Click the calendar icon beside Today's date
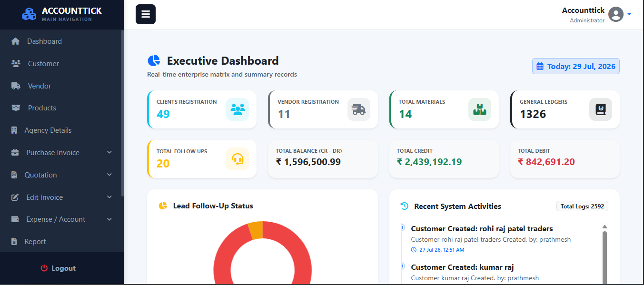The height and width of the screenshot is (285, 644). pos(540,67)
